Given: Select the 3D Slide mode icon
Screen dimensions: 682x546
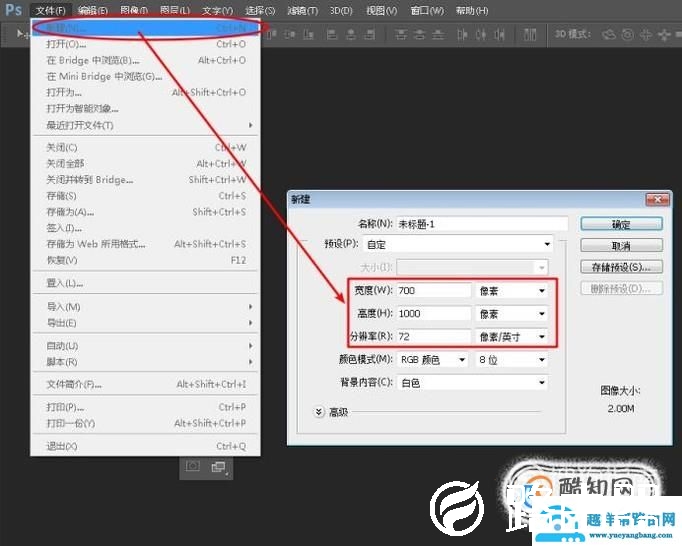Looking at the screenshot, I should coord(665,34).
